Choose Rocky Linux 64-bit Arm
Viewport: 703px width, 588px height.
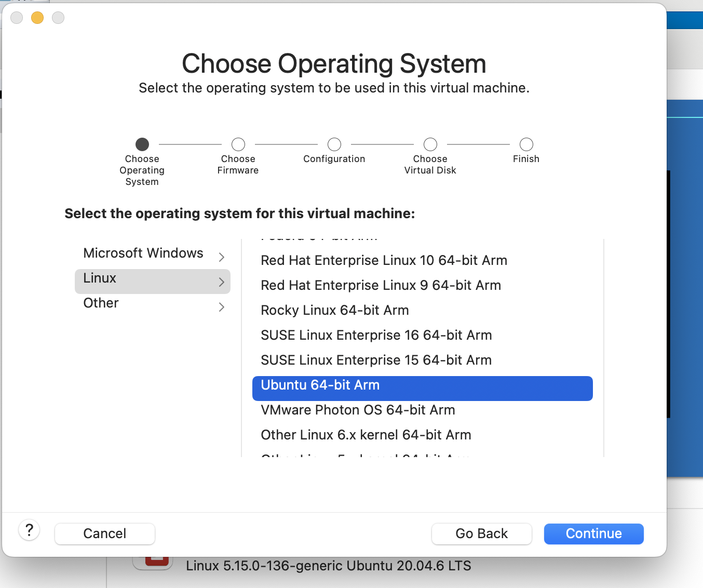(x=335, y=310)
